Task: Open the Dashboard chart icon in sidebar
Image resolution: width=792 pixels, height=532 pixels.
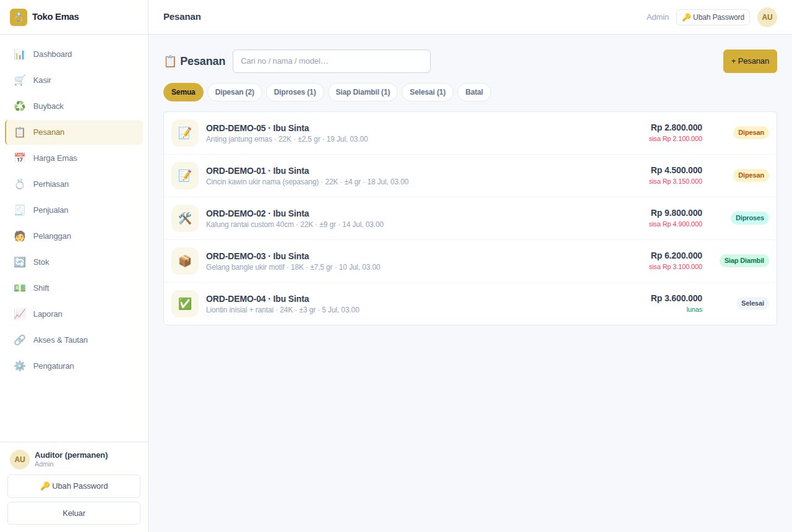Action: point(20,54)
